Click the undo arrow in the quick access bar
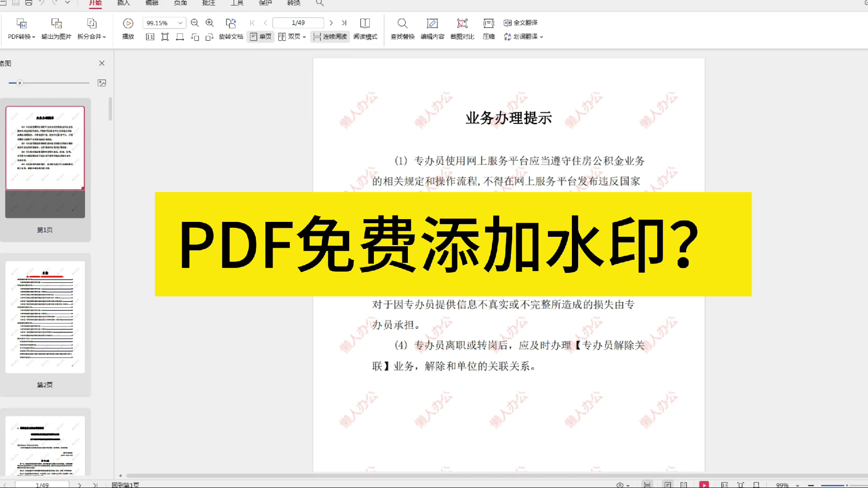 point(42,3)
